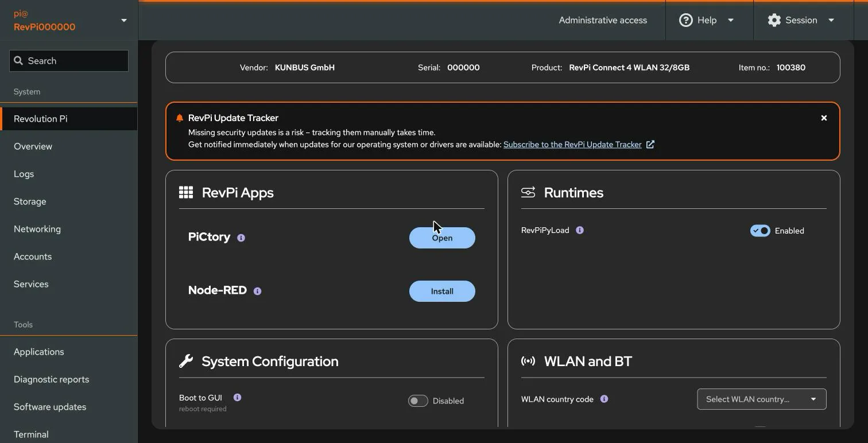
Task: Click the RevPiPyLoad info icon
Action: coord(580,230)
